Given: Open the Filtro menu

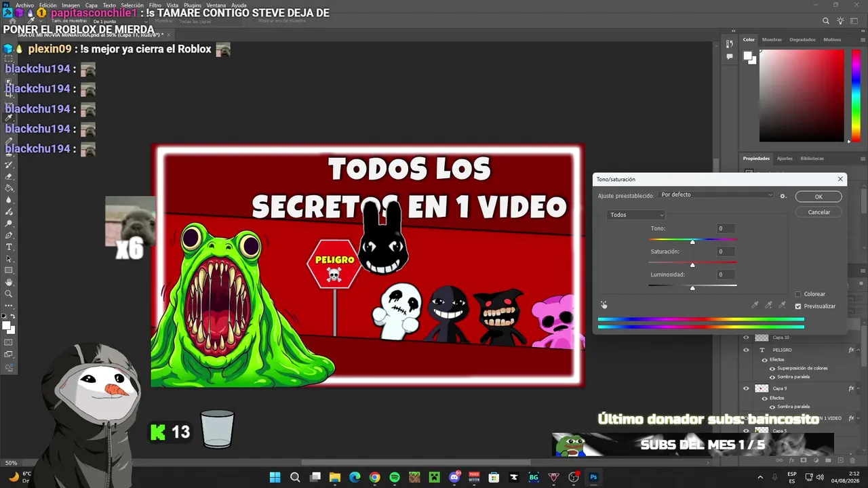Looking at the screenshot, I should (155, 5).
